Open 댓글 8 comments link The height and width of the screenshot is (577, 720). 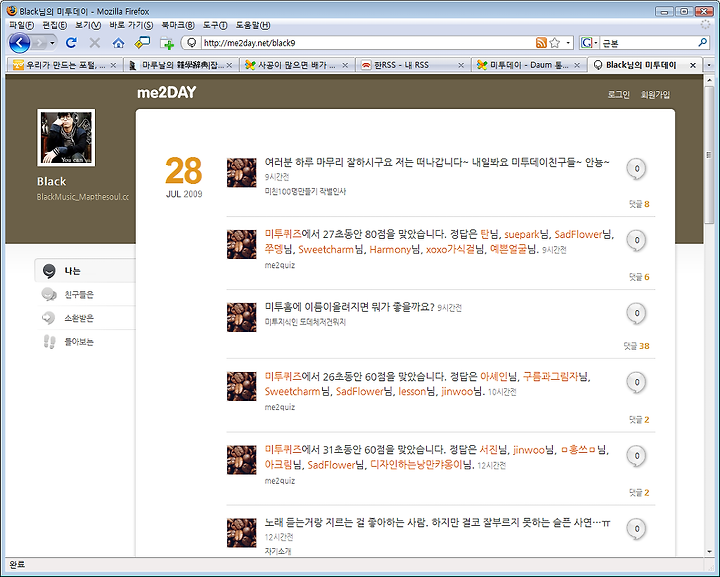[x=639, y=204]
